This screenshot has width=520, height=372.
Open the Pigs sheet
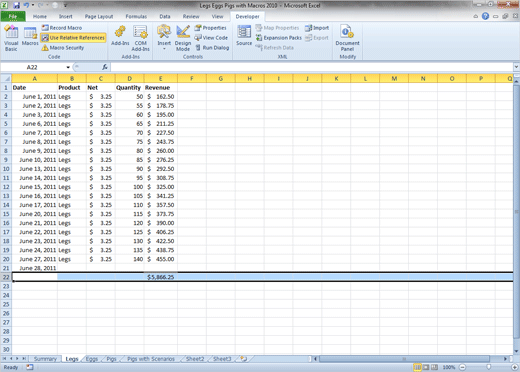(111, 359)
